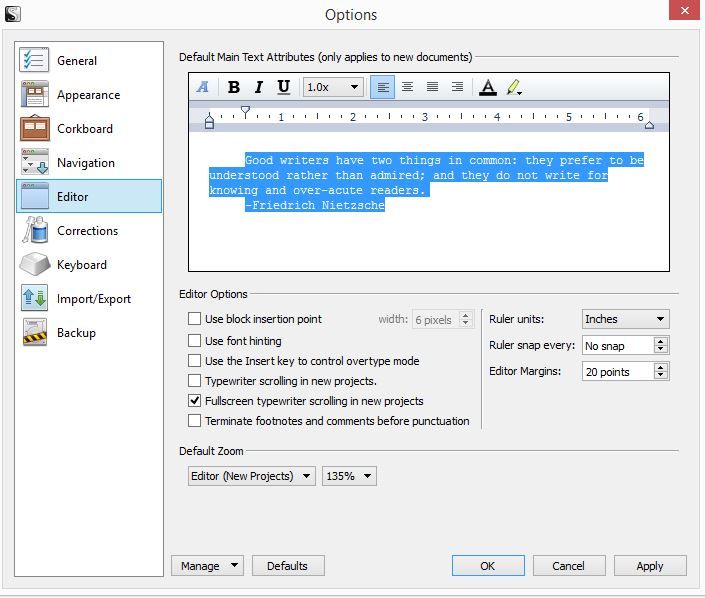Click the Corkboard icon
Image resolution: width=705 pixels, height=598 pixels.
tap(34, 128)
